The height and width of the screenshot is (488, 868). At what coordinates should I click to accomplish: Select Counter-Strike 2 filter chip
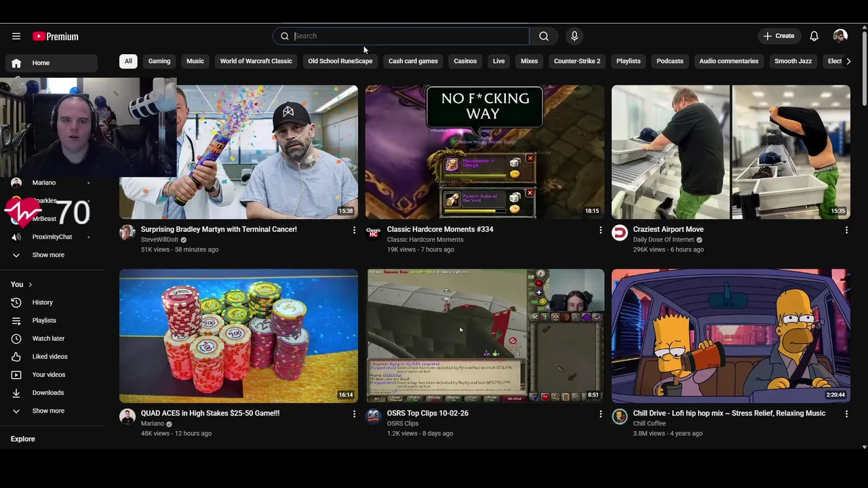tap(577, 61)
